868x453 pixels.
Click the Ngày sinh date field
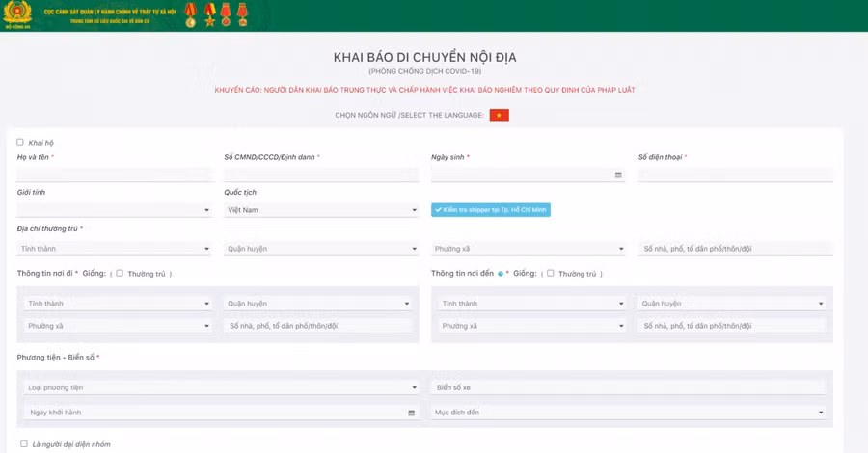tap(529, 174)
